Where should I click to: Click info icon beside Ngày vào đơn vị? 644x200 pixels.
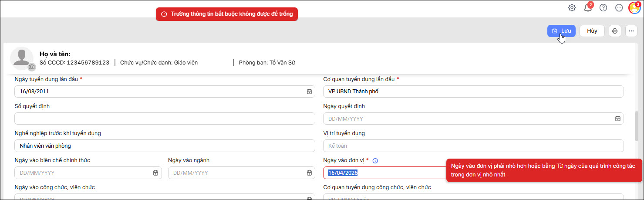pyautogui.click(x=375, y=161)
